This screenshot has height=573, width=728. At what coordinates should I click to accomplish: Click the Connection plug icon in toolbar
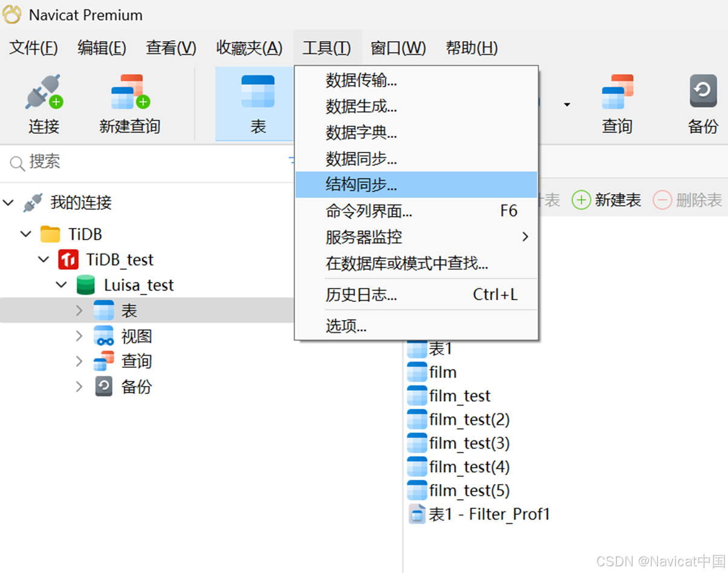coord(44,92)
